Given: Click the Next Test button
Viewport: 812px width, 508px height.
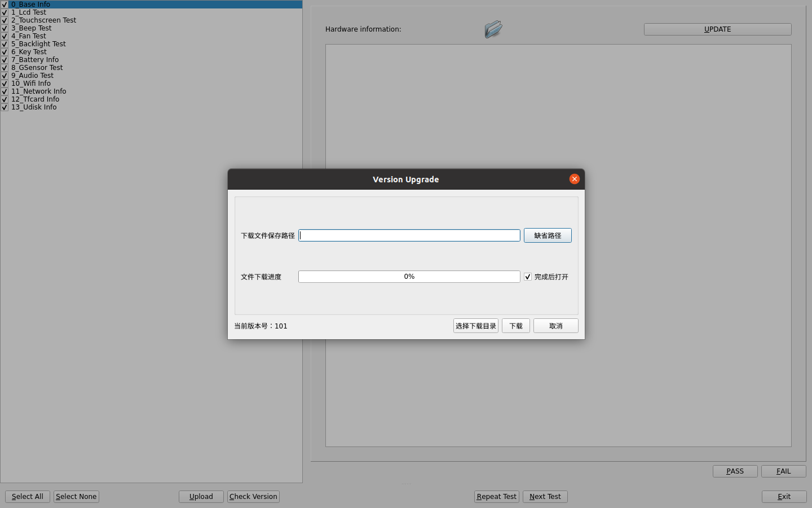Looking at the screenshot, I should (545, 497).
